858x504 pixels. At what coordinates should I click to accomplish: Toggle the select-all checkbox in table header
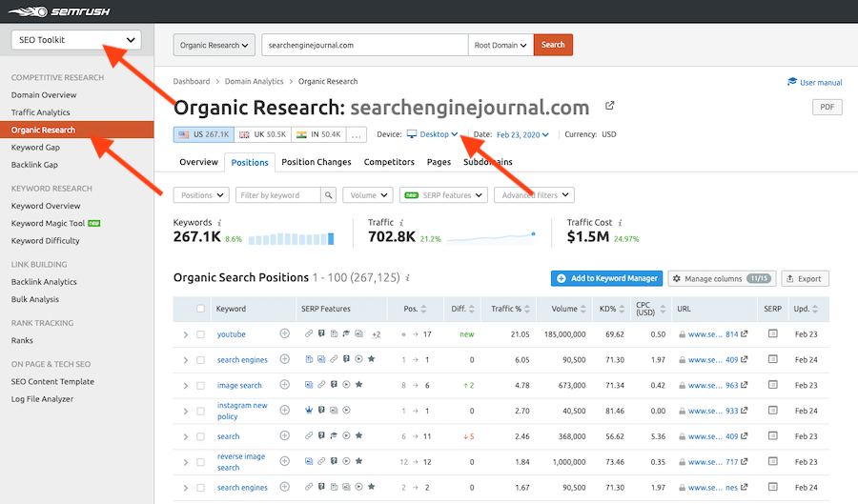click(201, 309)
